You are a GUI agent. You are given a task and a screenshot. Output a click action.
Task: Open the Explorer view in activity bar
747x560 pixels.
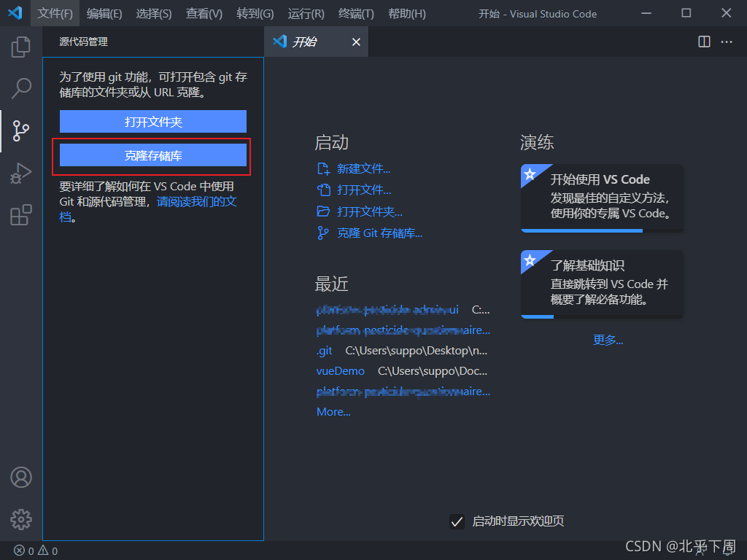pos(21,47)
